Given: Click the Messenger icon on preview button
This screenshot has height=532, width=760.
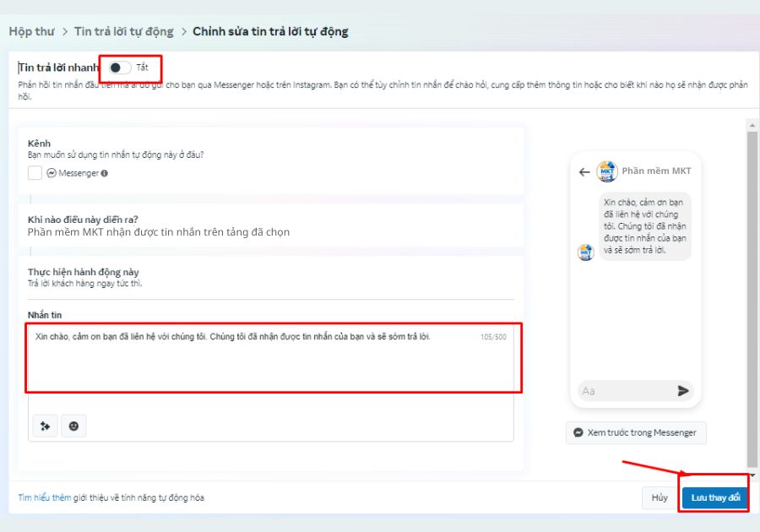Looking at the screenshot, I should pyautogui.click(x=578, y=432).
